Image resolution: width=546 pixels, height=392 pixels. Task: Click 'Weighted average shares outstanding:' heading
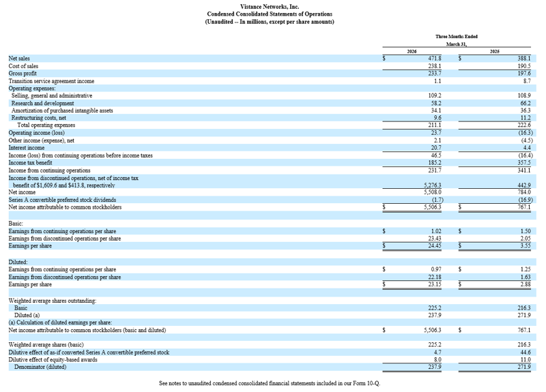click(x=53, y=301)
